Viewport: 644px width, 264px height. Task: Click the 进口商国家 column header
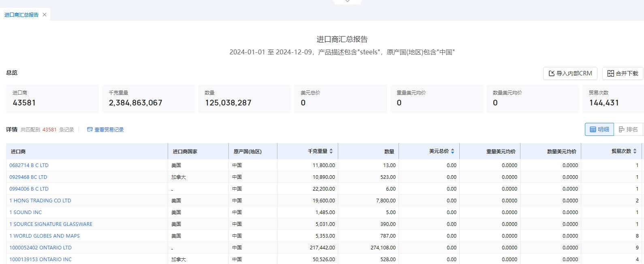click(x=198, y=151)
